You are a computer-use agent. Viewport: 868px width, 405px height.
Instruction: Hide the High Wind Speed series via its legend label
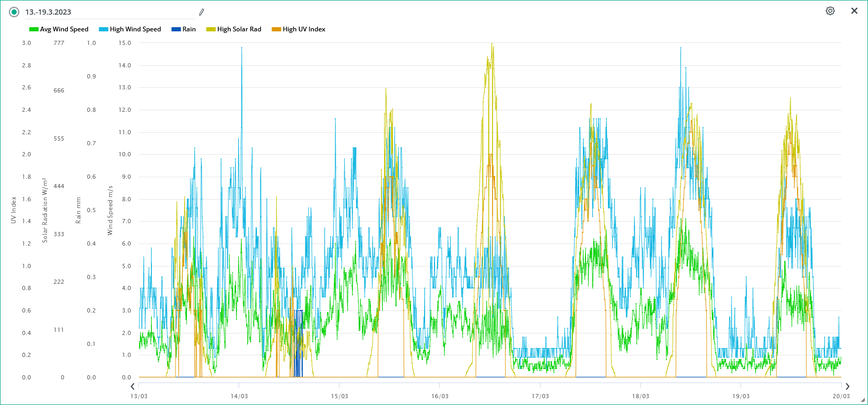pyautogui.click(x=135, y=29)
